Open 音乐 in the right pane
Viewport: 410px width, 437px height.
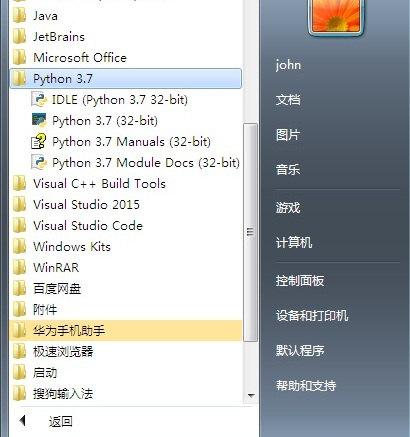[x=288, y=170]
